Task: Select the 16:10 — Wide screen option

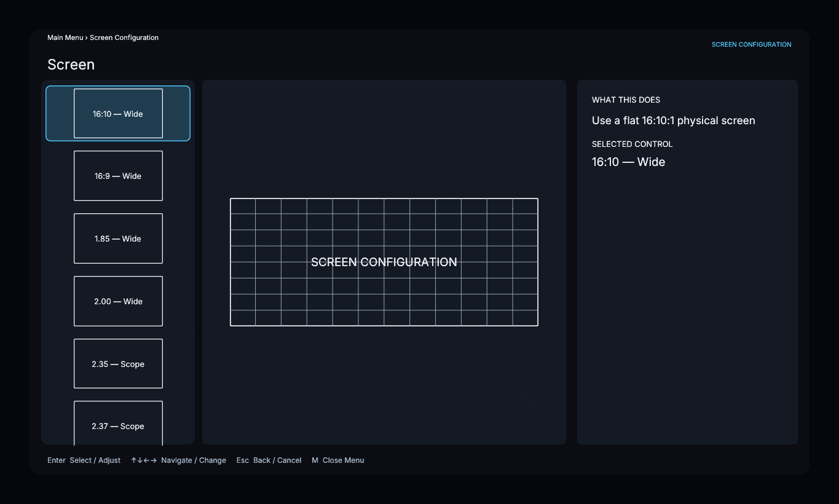Action: point(118,114)
